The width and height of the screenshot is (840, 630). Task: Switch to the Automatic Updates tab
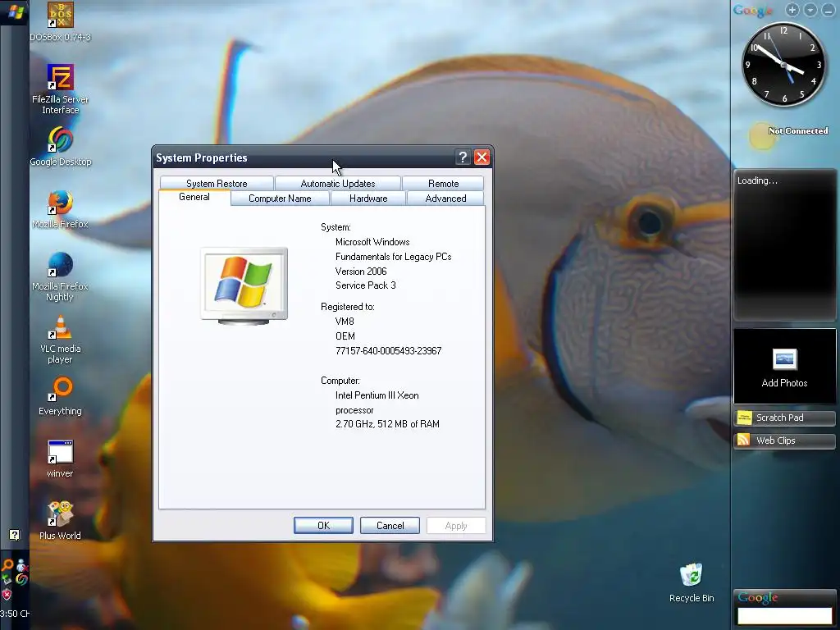coord(337,183)
